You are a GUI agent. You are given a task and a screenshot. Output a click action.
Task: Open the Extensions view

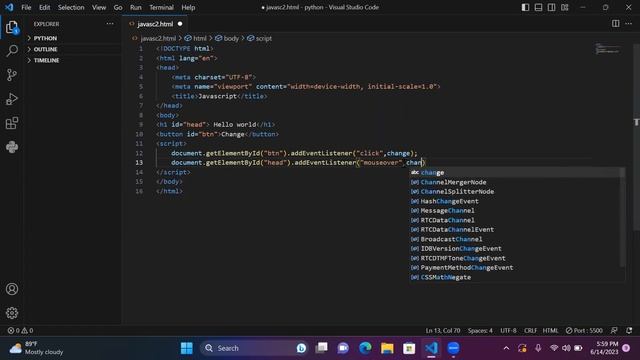[12, 123]
